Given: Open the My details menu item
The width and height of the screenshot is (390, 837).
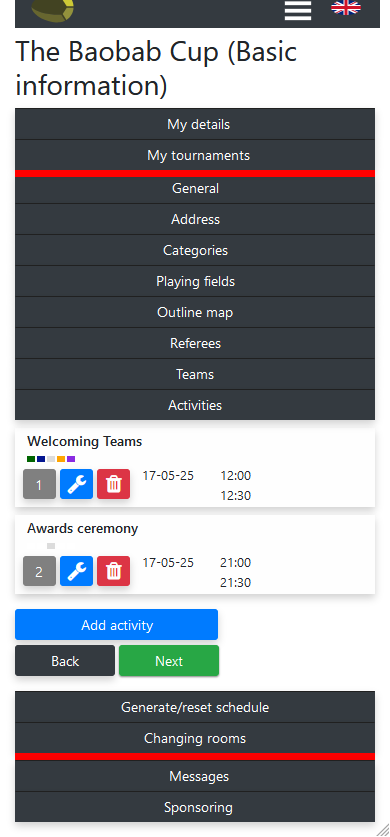Looking at the screenshot, I should click(x=195, y=124).
